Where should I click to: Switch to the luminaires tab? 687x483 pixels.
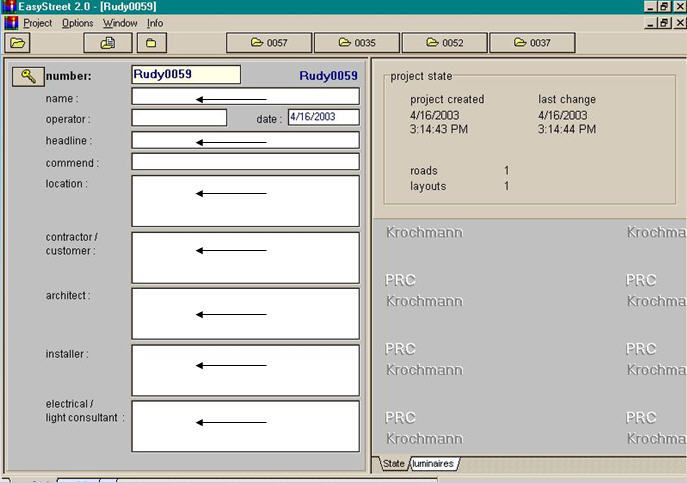click(x=433, y=464)
